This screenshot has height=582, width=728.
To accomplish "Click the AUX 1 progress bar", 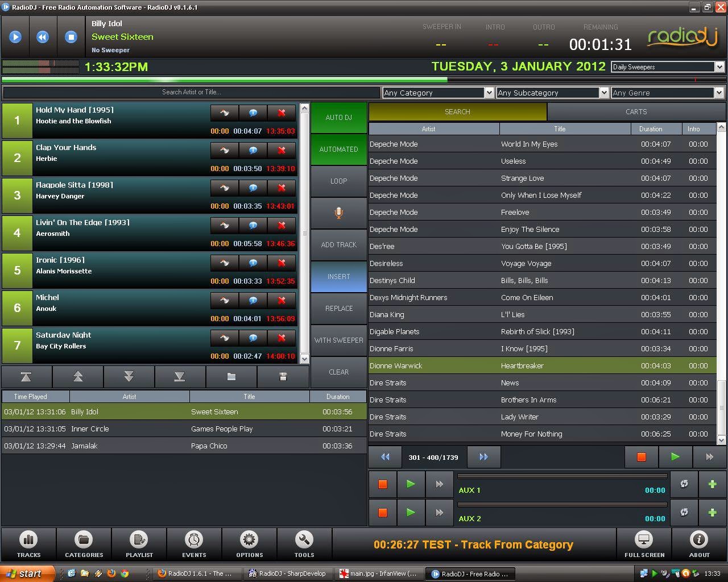I will point(562,476).
